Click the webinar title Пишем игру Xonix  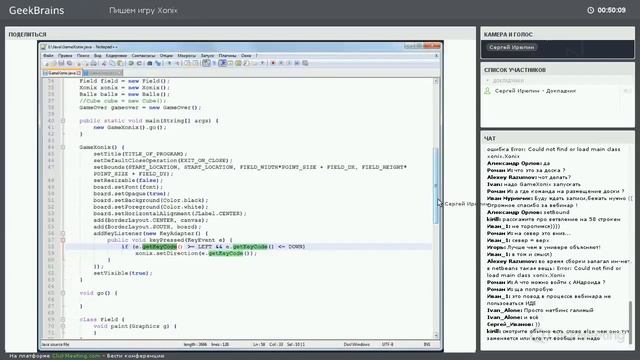(143, 11)
